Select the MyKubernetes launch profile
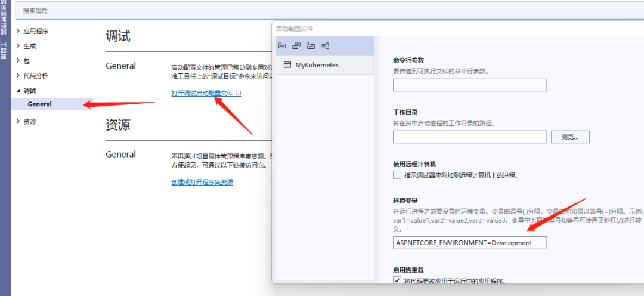The width and height of the screenshot is (644, 296). tap(326, 65)
